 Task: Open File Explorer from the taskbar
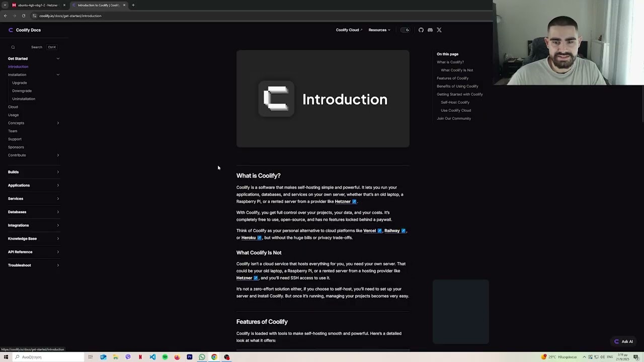116,357
